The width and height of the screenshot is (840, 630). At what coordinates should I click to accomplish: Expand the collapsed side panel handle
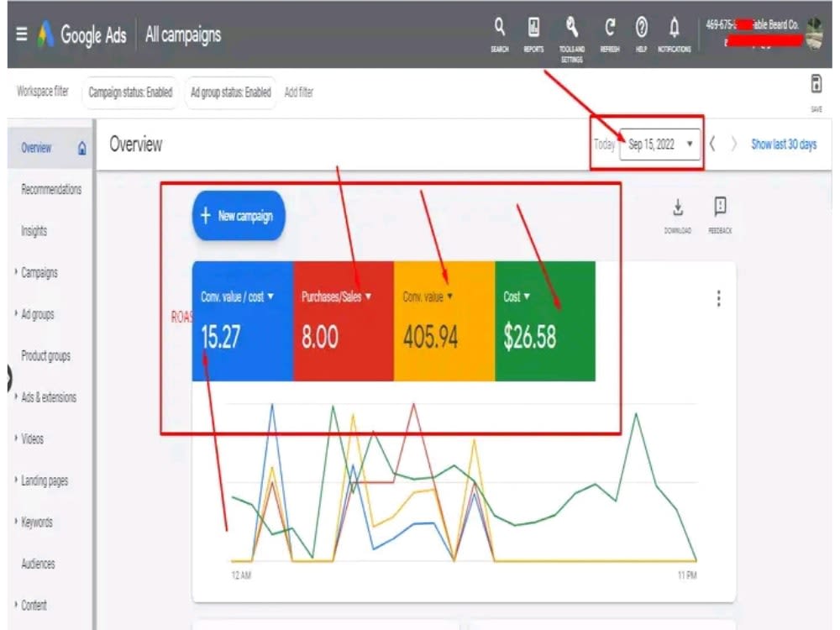pyautogui.click(x=9, y=378)
